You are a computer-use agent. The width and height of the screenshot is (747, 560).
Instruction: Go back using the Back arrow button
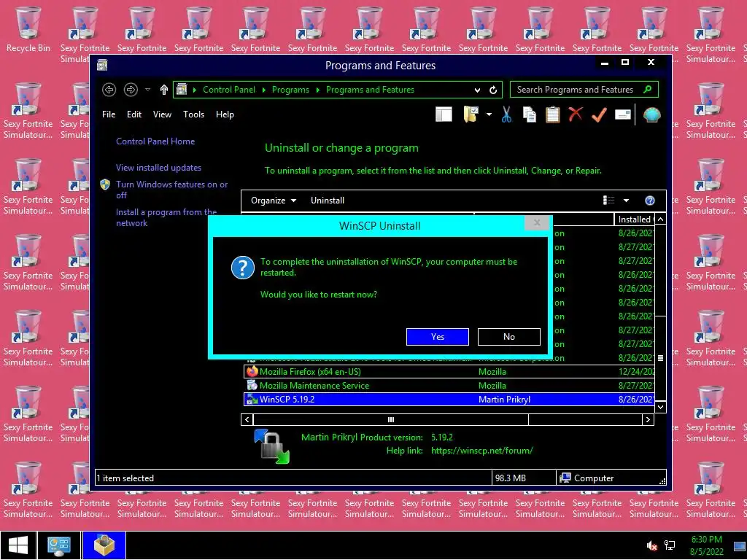(x=109, y=90)
